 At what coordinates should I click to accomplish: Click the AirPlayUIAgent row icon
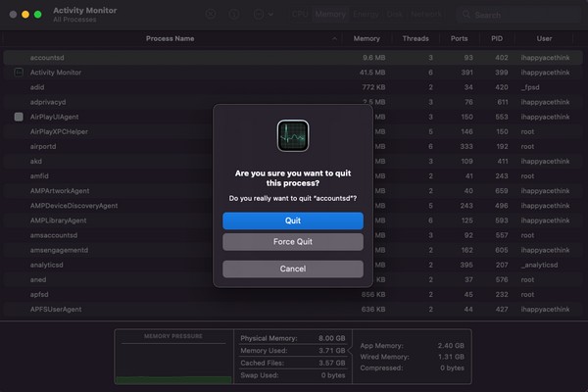tap(19, 117)
